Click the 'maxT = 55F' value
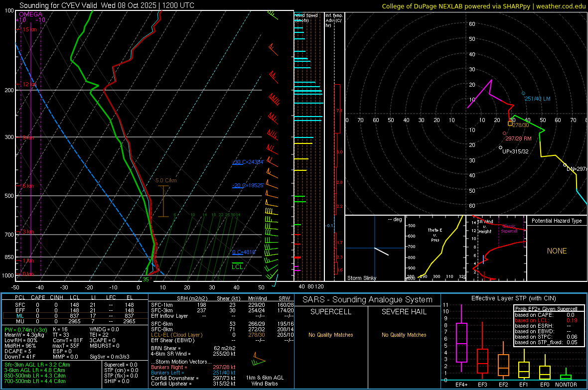Image resolution: width=588 pixels, height=390 pixels. pos(66,346)
